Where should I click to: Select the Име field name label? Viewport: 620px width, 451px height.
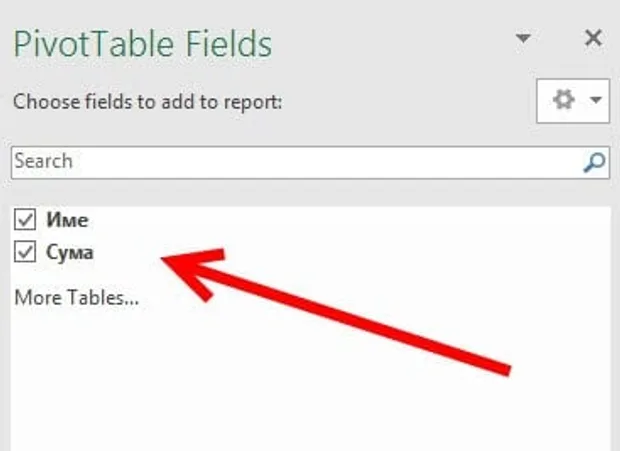tap(67, 220)
